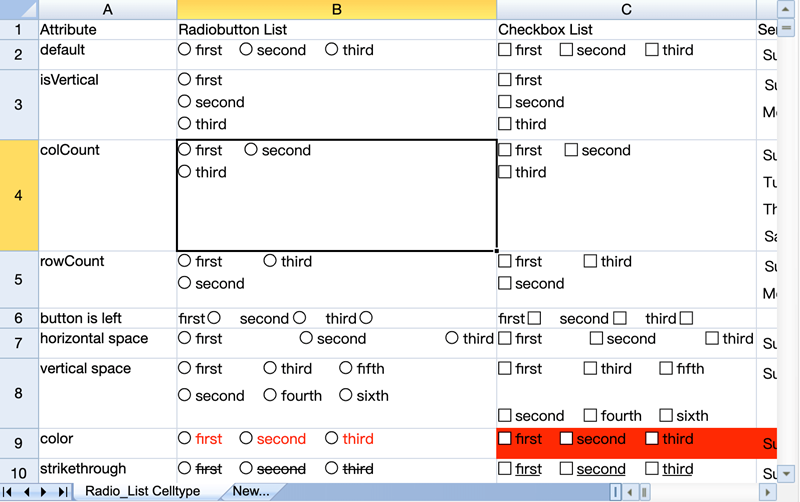800x502 pixels.
Task: Select row 4 header
Action: click(x=18, y=195)
